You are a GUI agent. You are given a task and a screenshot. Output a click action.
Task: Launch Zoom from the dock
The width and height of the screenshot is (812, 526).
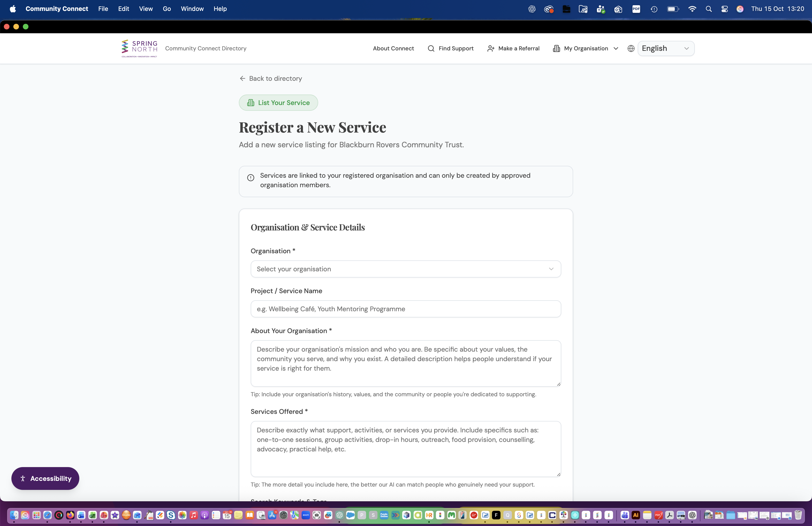(x=306, y=515)
